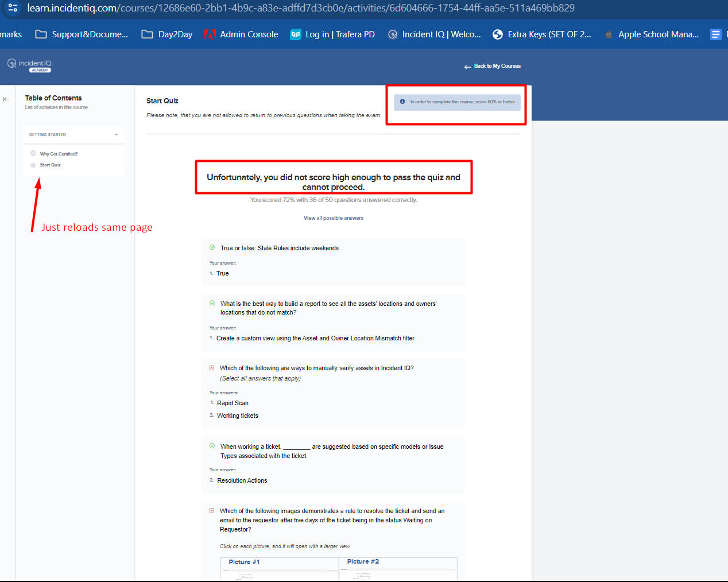This screenshot has height=582, width=728.
Task: Click the answer 'True' under Stale Rules
Action: click(222, 274)
